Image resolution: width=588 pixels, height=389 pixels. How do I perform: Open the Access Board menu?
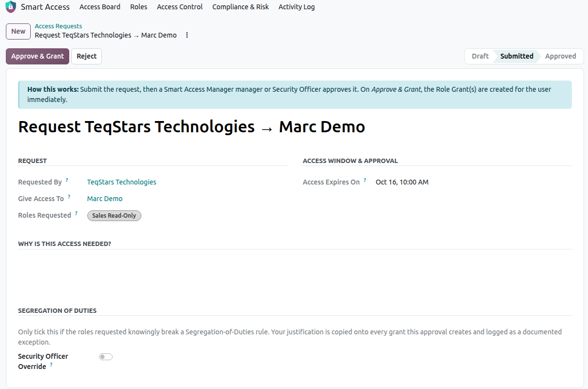coord(100,7)
